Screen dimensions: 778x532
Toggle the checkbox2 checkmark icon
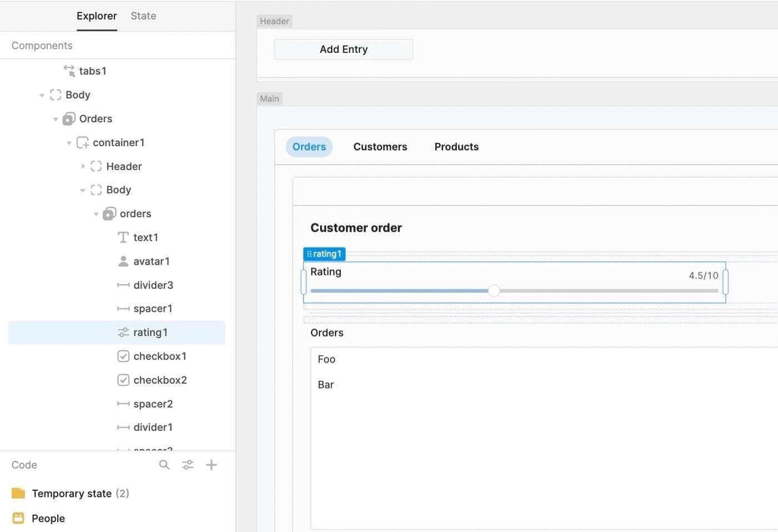(x=123, y=380)
